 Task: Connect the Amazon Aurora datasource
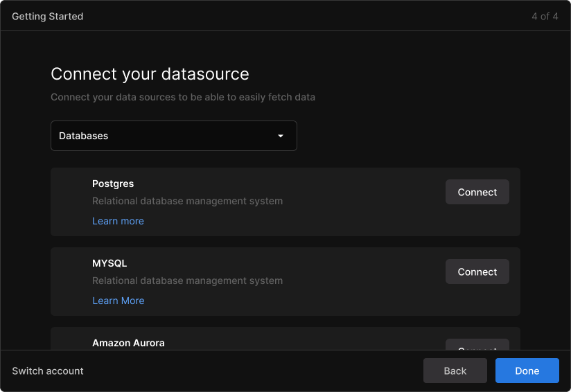tap(477, 345)
